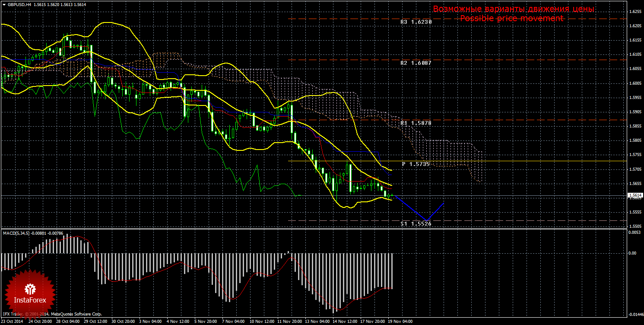The image size is (644, 325).
Task: Click price axis value 1.6155
Action: (635, 40)
